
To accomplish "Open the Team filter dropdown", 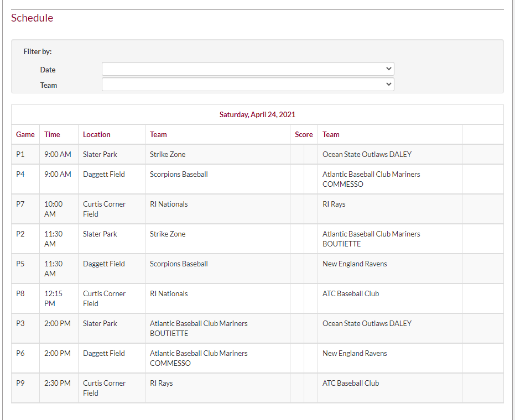I will 248,85.
